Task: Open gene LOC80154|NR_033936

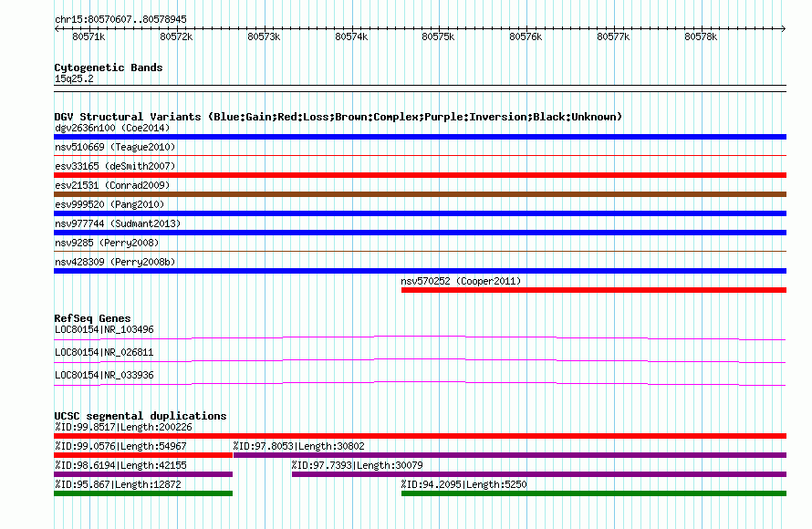Action: 104,375
